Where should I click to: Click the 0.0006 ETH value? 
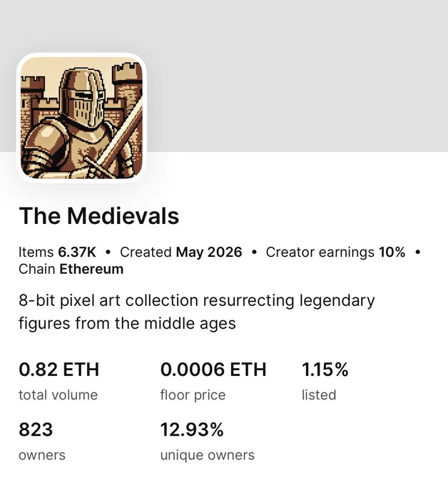point(213,369)
